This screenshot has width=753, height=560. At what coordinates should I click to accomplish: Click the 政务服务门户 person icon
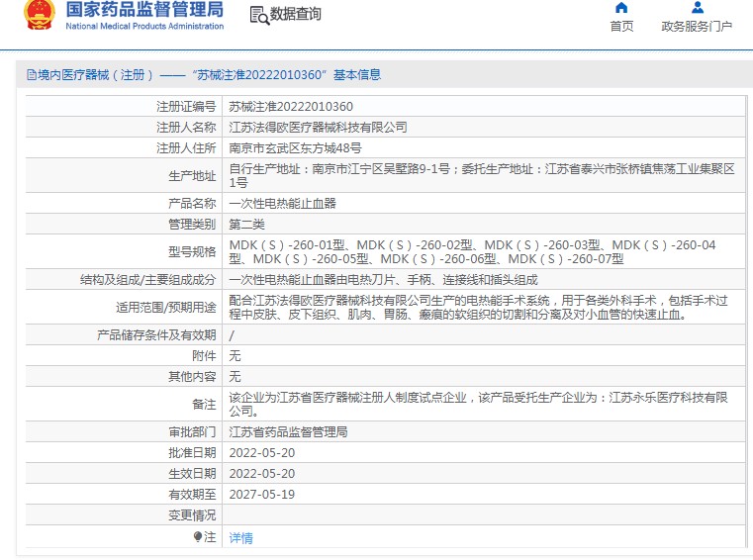(698, 7)
